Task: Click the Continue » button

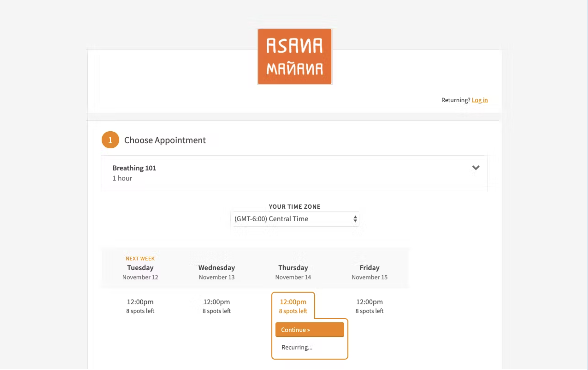Action: 309,329
